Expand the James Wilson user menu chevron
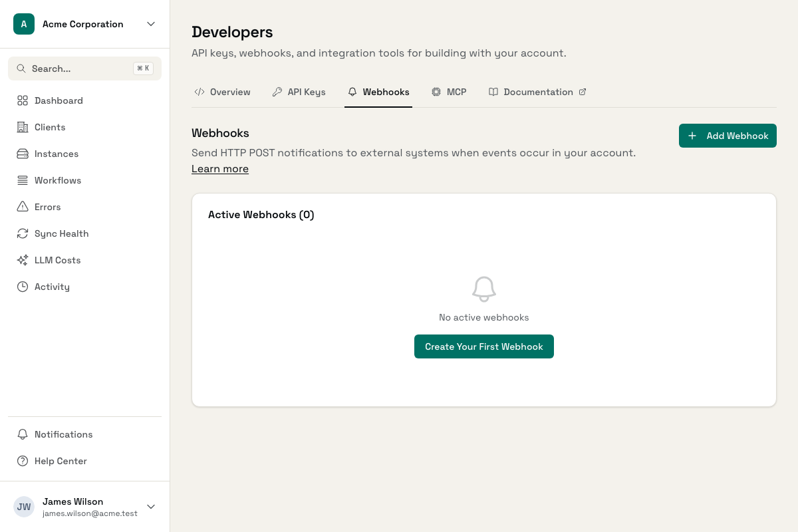This screenshot has width=798, height=532. 151,507
